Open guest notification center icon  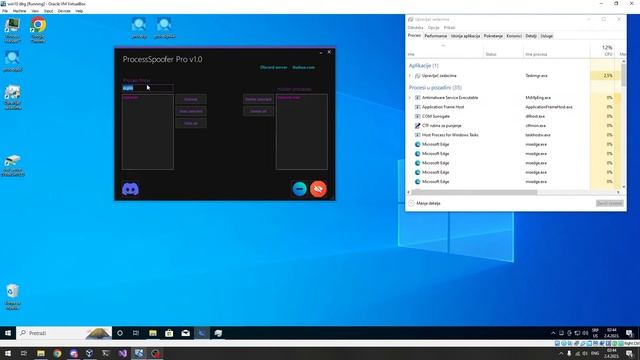pyautogui.click(x=629, y=333)
